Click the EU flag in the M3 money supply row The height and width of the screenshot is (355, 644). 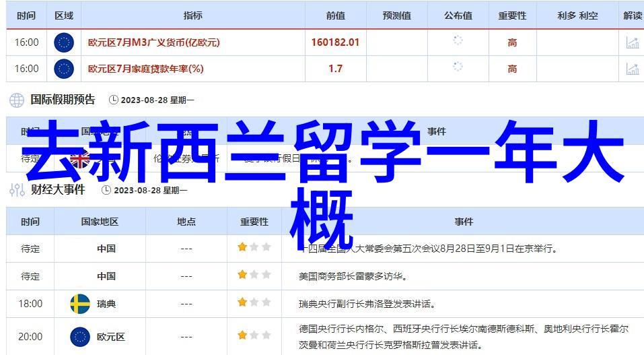[x=63, y=42]
